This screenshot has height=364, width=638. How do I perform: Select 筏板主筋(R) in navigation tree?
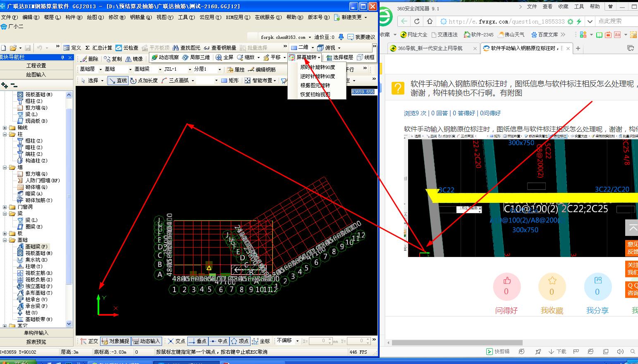click(x=38, y=273)
